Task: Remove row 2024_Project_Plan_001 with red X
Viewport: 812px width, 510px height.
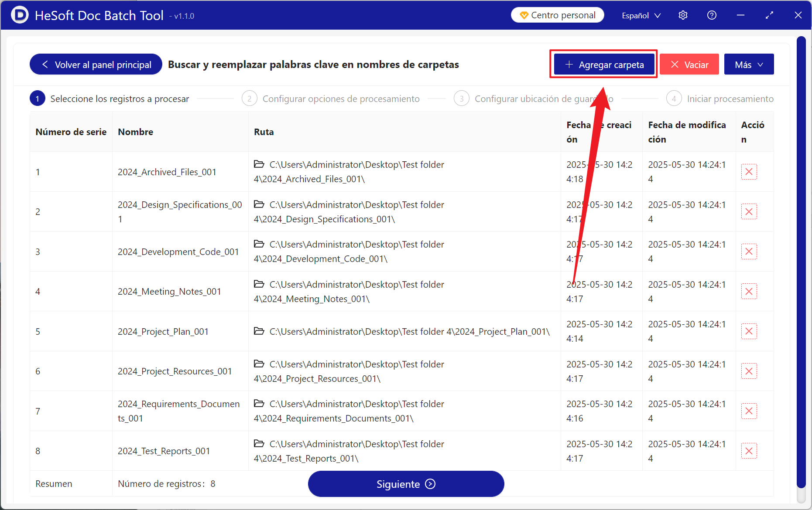Action: pos(749,331)
